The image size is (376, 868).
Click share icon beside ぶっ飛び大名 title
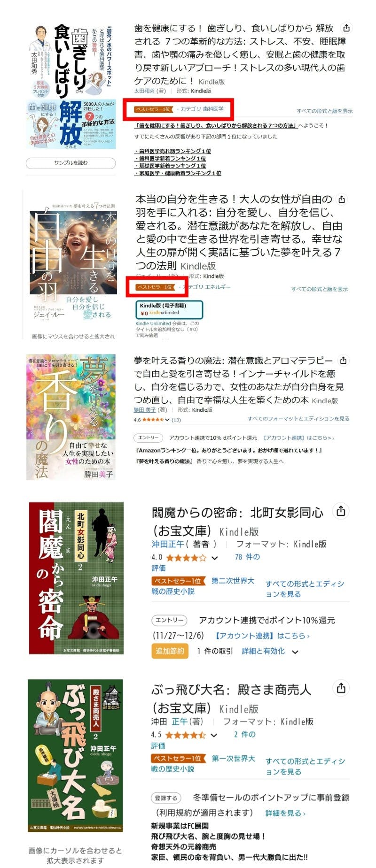341,688
